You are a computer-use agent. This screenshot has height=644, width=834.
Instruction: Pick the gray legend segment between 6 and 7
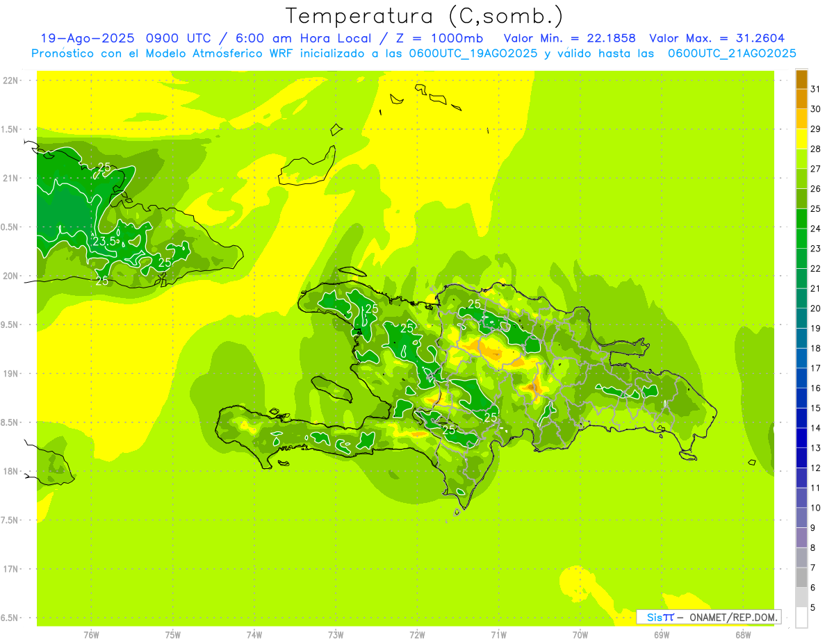pos(801,577)
